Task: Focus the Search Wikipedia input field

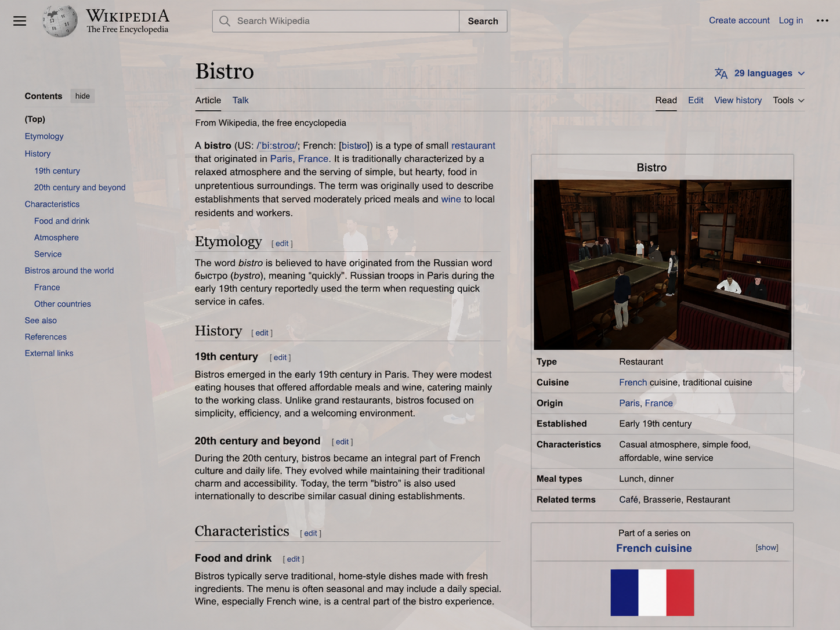Action: point(336,21)
